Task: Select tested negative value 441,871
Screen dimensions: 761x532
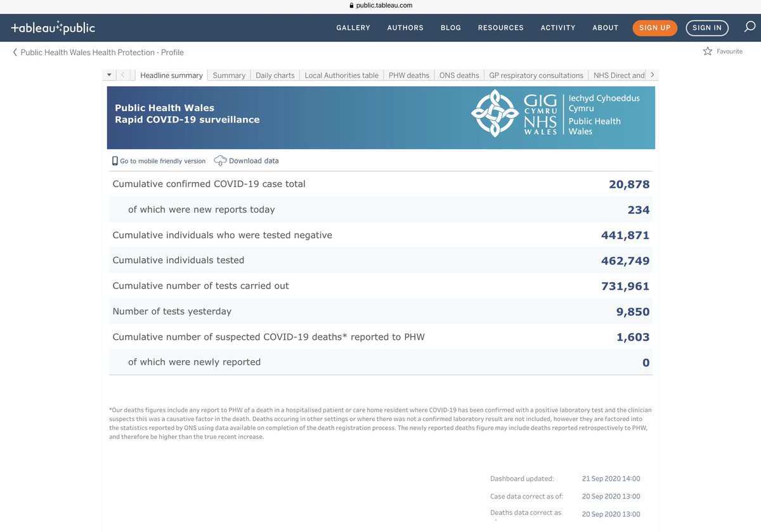Action: pos(625,235)
